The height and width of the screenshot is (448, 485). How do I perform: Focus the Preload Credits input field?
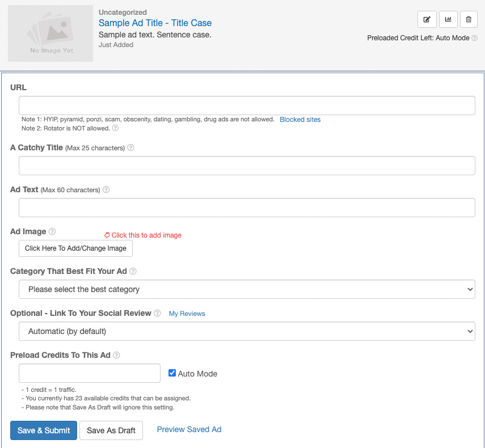90,373
